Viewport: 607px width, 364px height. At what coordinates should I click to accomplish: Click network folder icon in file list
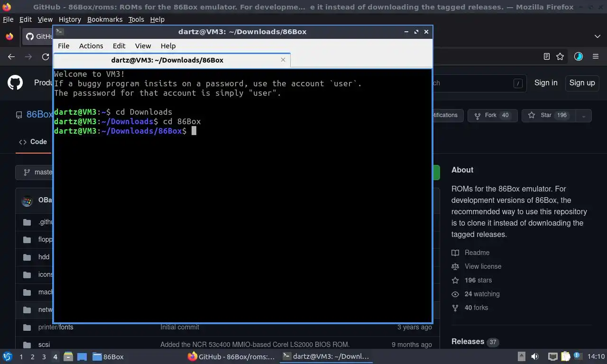[27, 309]
